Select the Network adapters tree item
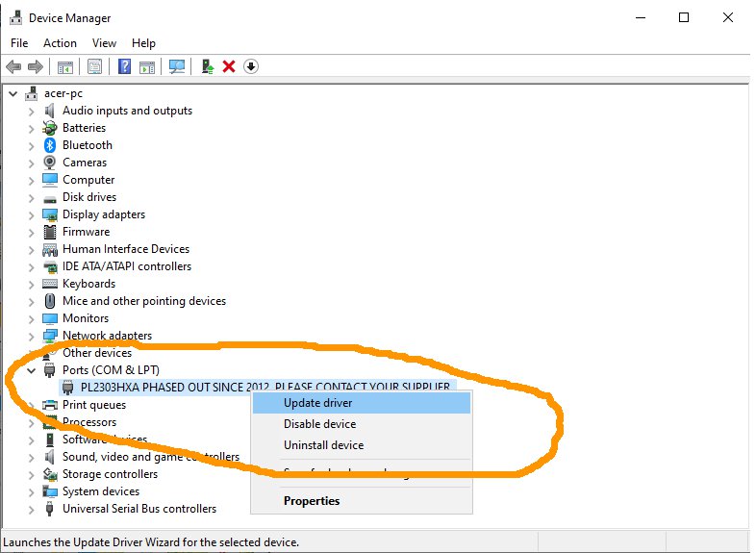Image resolution: width=756 pixels, height=553 pixels. coord(107,336)
